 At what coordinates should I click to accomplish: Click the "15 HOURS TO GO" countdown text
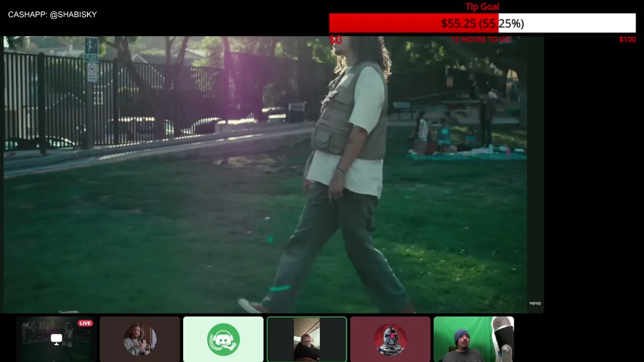[481, 39]
